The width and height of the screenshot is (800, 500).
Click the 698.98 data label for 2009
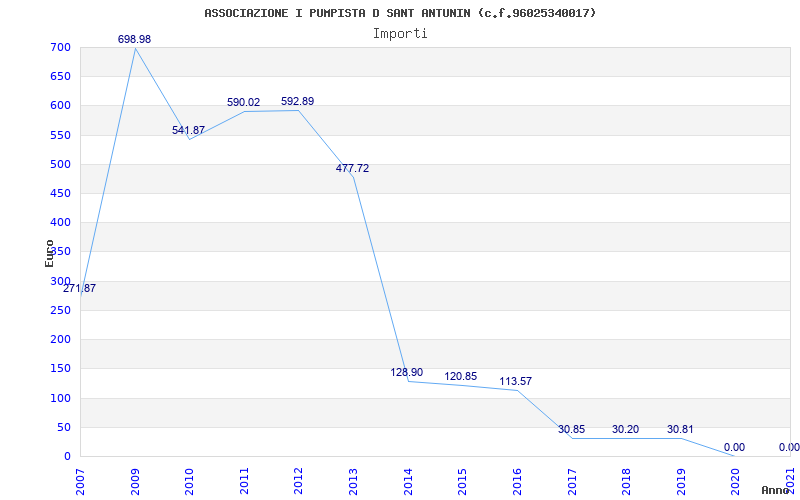click(135, 39)
